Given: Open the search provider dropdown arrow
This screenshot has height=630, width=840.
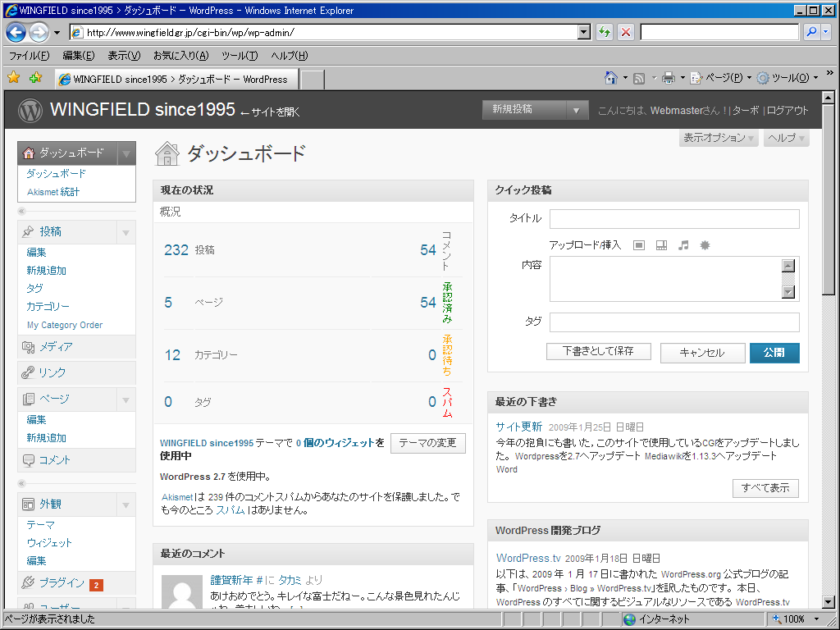Looking at the screenshot, I should [x=825, y=32].
